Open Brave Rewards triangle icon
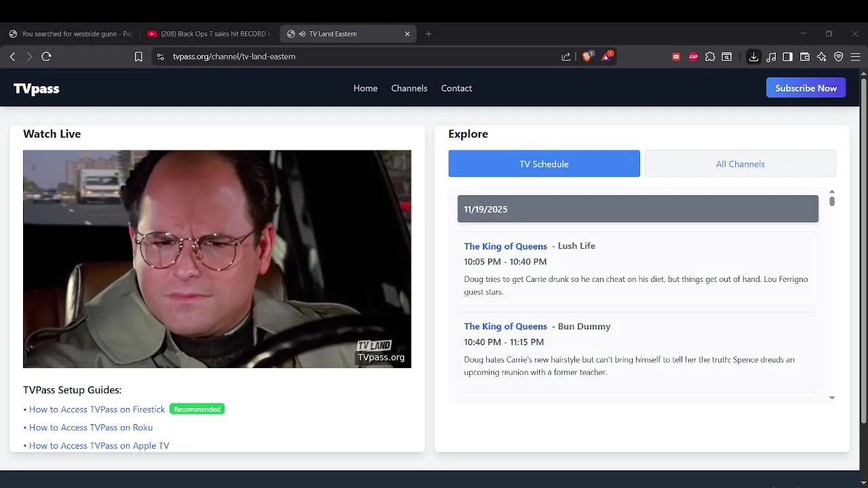 [606, 56]
